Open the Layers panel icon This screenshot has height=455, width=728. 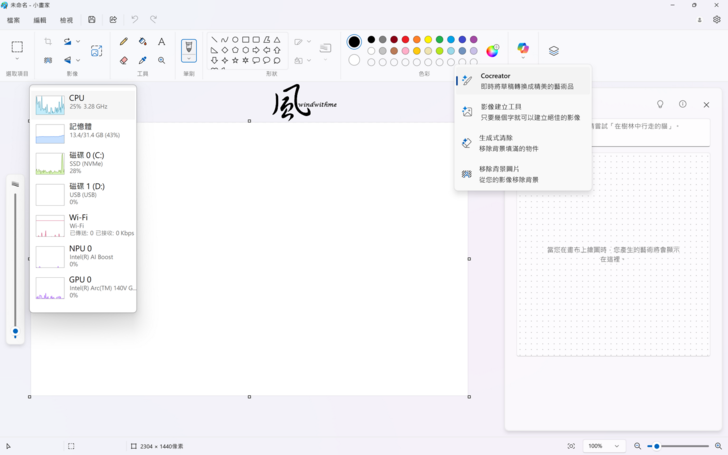click(x=554, y=50)
